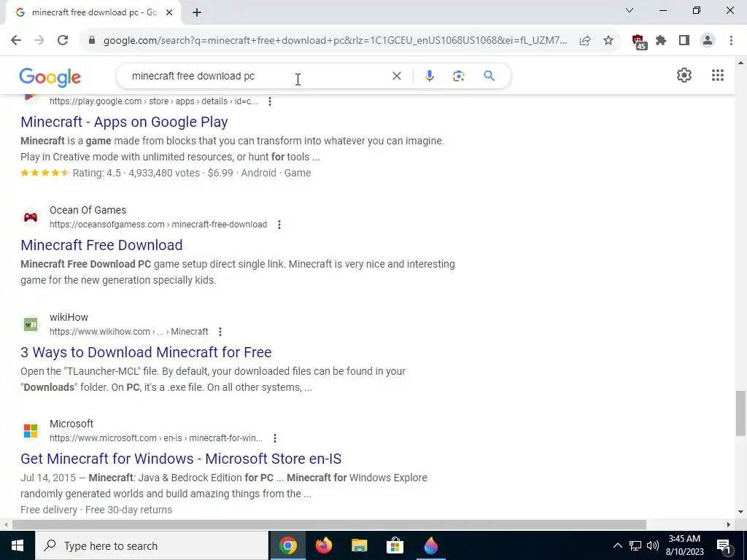The height and width of the screenshot is (560, 747).
Task: Share this page using the share icon
Action: click(585, 41)
